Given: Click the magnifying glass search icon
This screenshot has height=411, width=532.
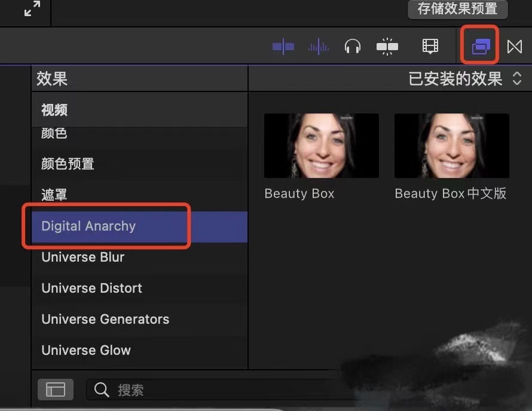Looking at the screenshot, I should (x=101, y=389).
